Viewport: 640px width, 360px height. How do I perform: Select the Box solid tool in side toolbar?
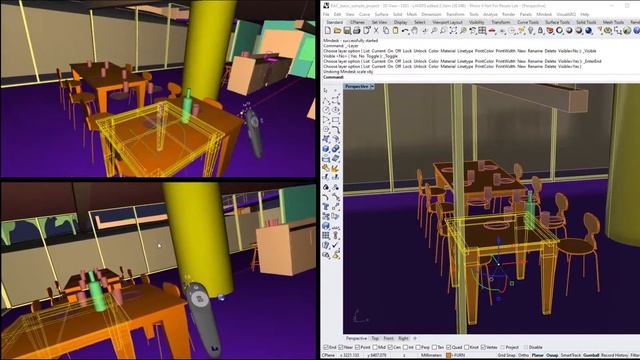pos(326,149)
